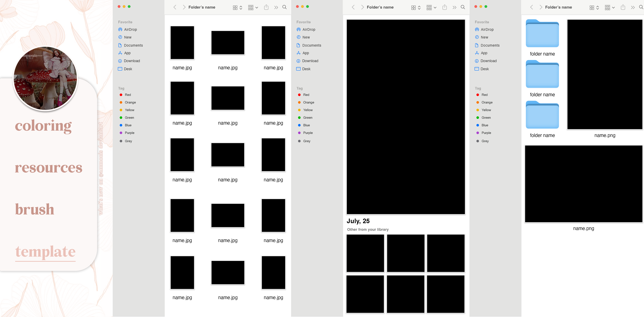Click the search magnifier in the leftmost Finder window

(284, 7)
